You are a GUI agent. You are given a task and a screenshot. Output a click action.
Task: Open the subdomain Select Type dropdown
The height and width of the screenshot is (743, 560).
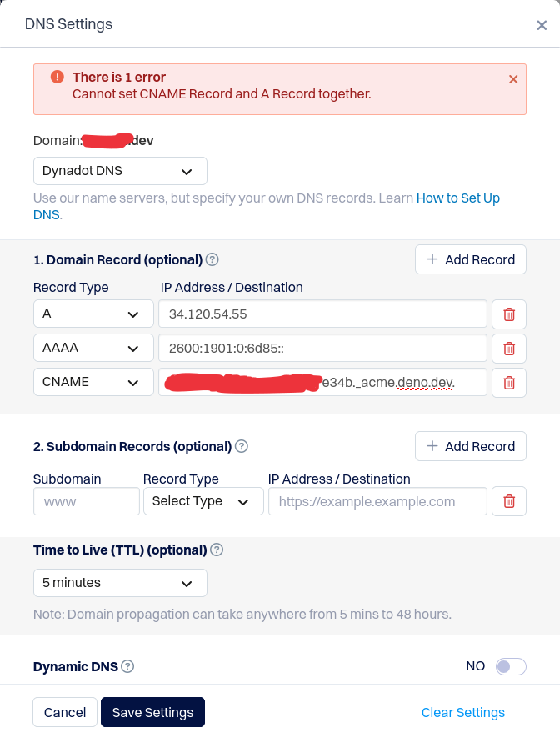(203, 501)
